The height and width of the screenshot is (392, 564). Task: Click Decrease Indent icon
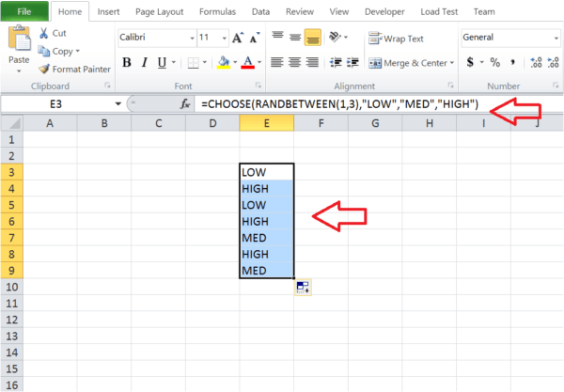coord(336,63)
